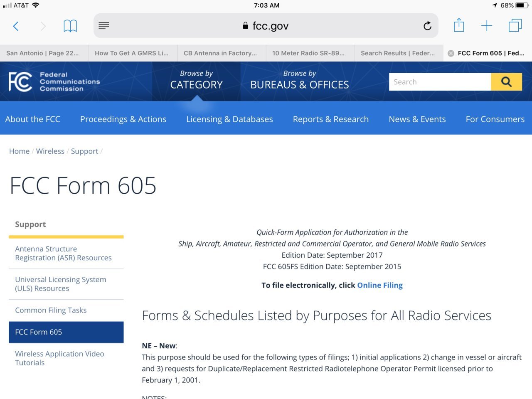Close the FCC Form 605 tab
The width and height of the screenshot is (532, 399).
click(x=451, y=53)
